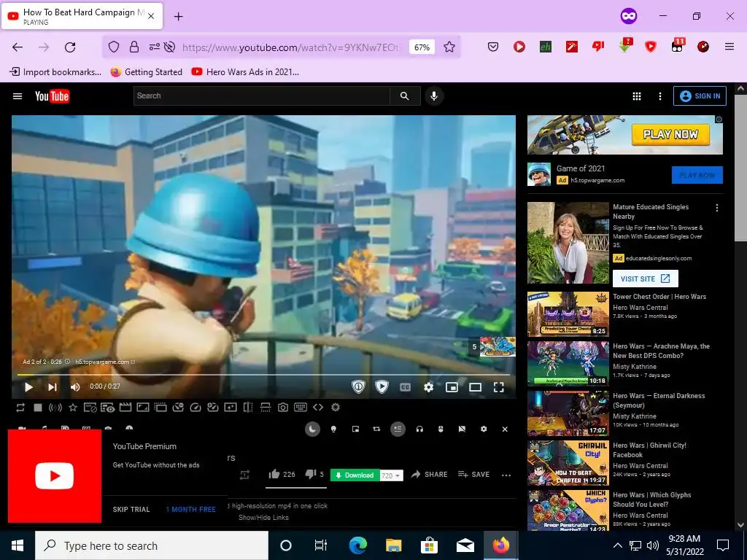Open YouTube settings three-dot menu in header

[x=659, y=96]
